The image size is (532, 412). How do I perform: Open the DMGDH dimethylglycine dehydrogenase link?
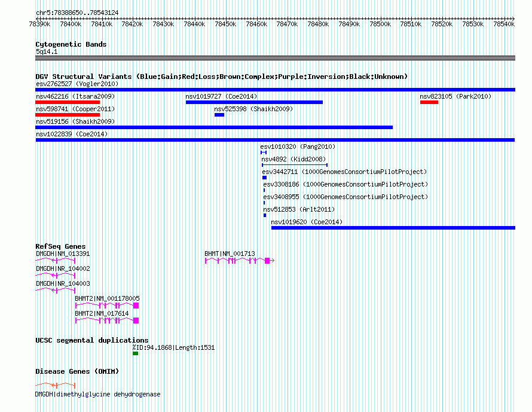[x=97, y=394]
